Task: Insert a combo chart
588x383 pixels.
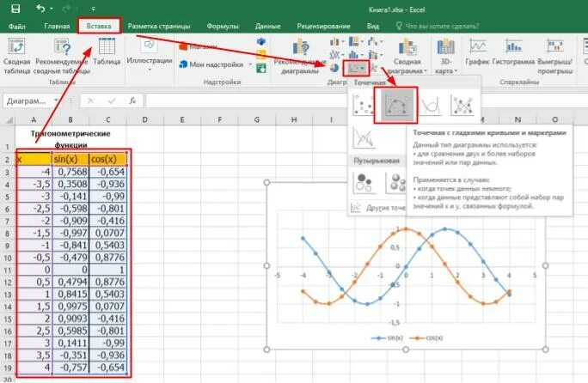Action: click(375, 55)
